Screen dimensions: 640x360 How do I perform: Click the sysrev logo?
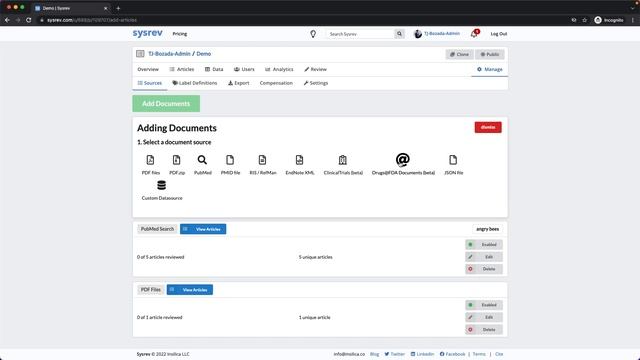pos(147,33)
